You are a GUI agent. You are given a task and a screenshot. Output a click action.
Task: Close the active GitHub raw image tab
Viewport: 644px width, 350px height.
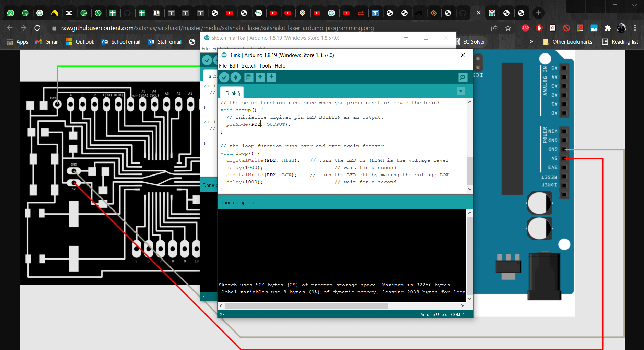pyautogui.click(x=478, y=13)
